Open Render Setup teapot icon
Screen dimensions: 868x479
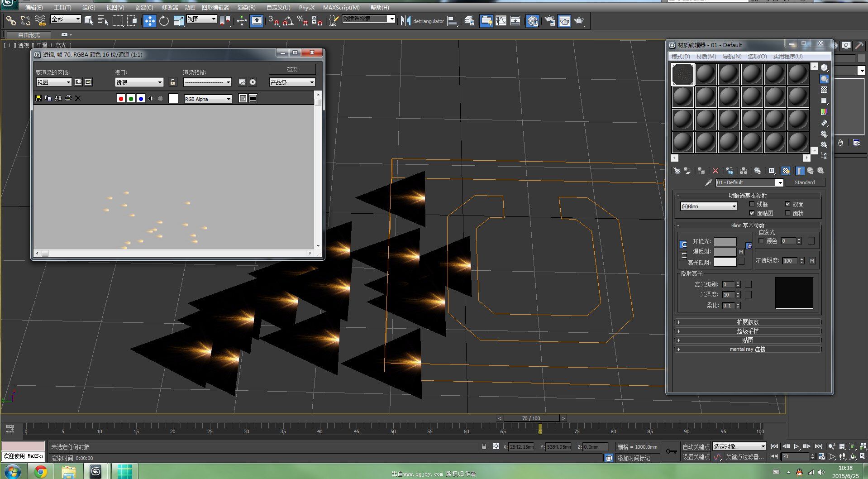coord(550,21)
